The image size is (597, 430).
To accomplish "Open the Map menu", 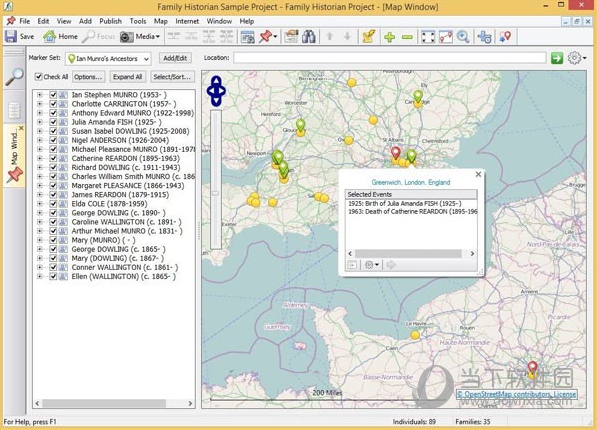I will click(161, 21).
